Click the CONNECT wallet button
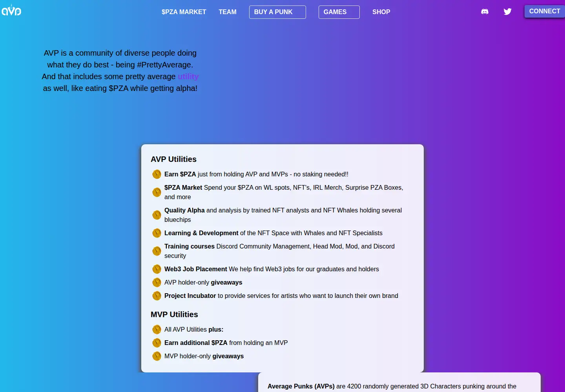 (545, 11)
